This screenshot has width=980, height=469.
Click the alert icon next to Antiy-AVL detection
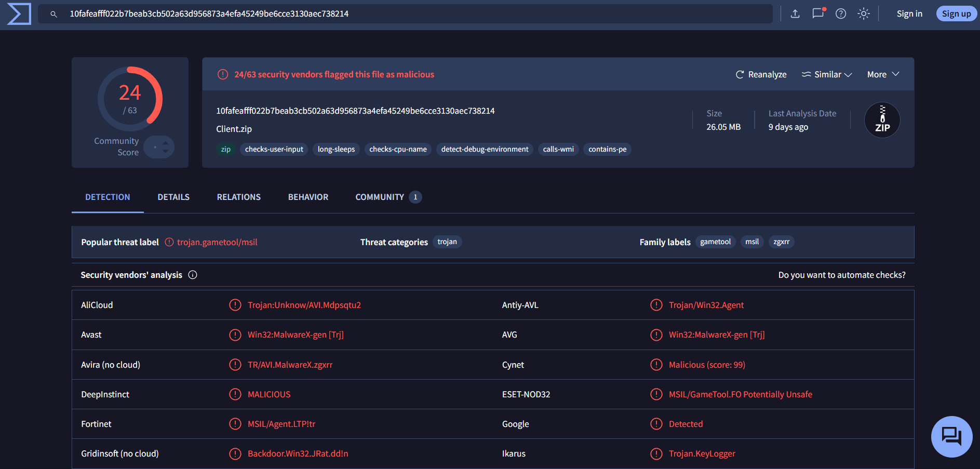656,305
